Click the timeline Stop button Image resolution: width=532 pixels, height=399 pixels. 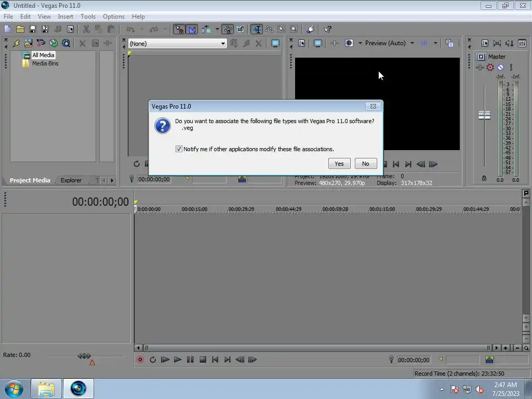[203, 360]
